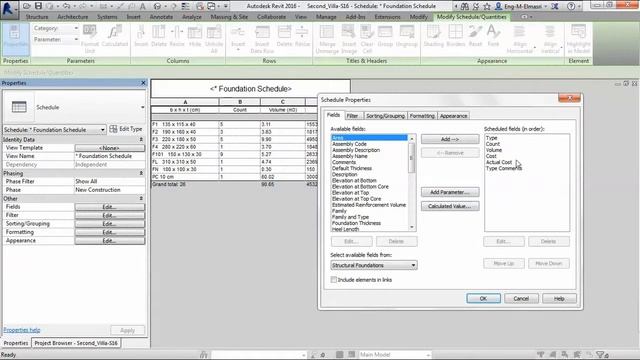Click the Add Parameter... button

pos(450,192)
